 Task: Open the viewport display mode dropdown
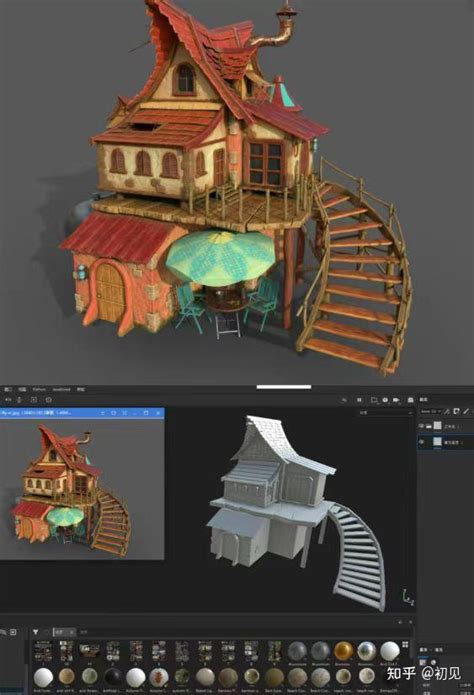tap(384, 412)
